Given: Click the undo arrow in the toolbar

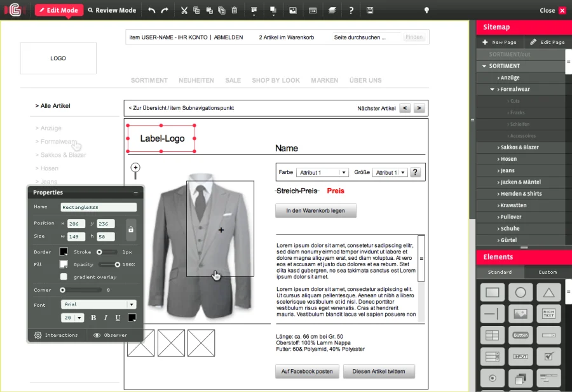Looking at the screenshot, I should coord(151,11).
